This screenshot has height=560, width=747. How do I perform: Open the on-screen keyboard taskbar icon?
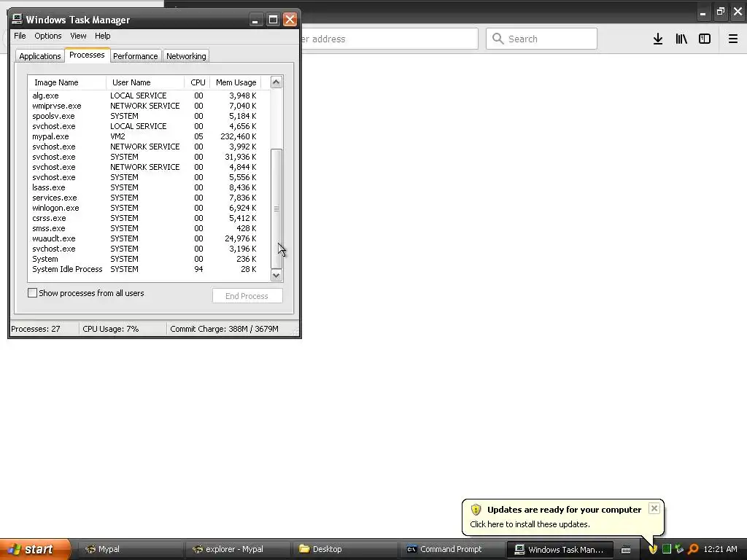626,550
